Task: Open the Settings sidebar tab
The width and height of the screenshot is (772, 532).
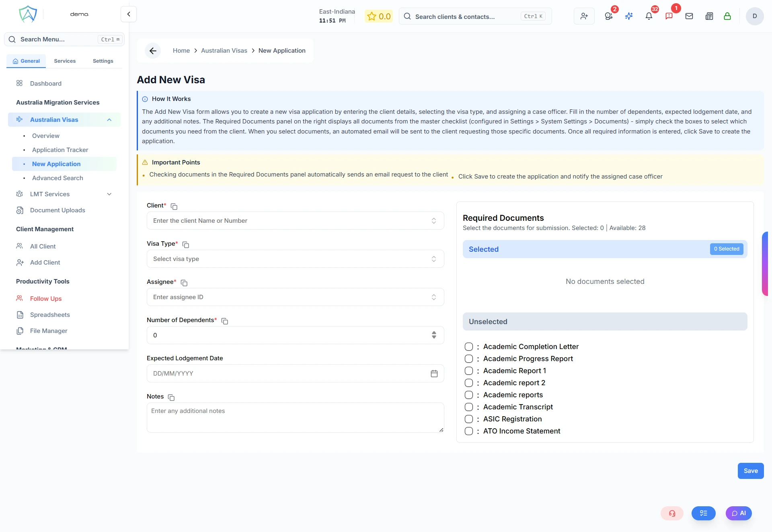Action: (103, 61)
